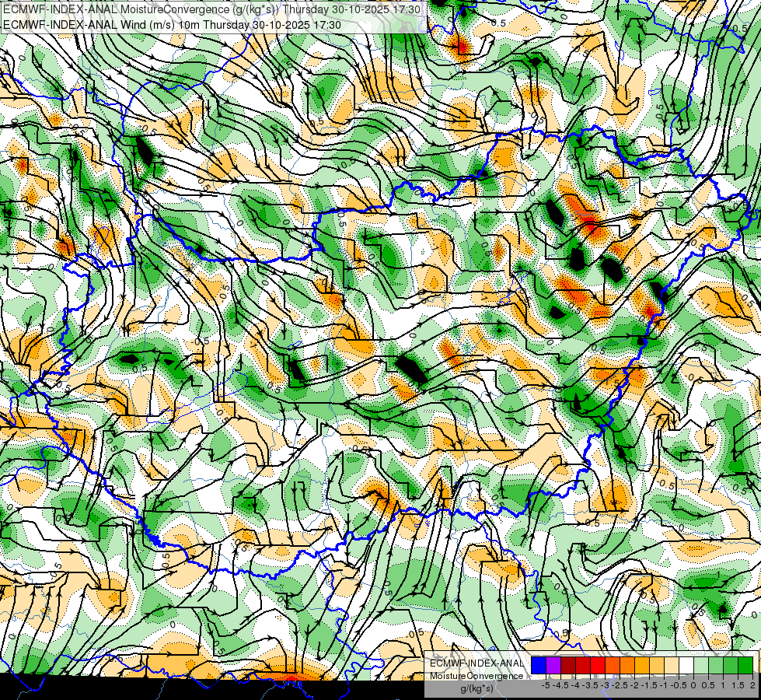The width and height of the screenshot is (761, 700).
Task: Click the '-3' legend scale value
Action: [606, 685]
